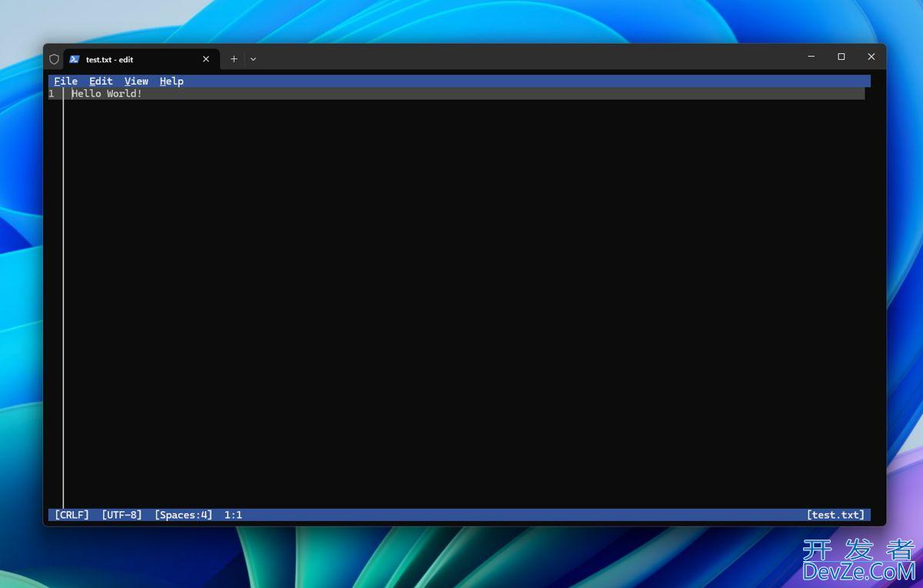
Task: Open the Spaces:4 indentation setting
Action: tap(183, 515)
